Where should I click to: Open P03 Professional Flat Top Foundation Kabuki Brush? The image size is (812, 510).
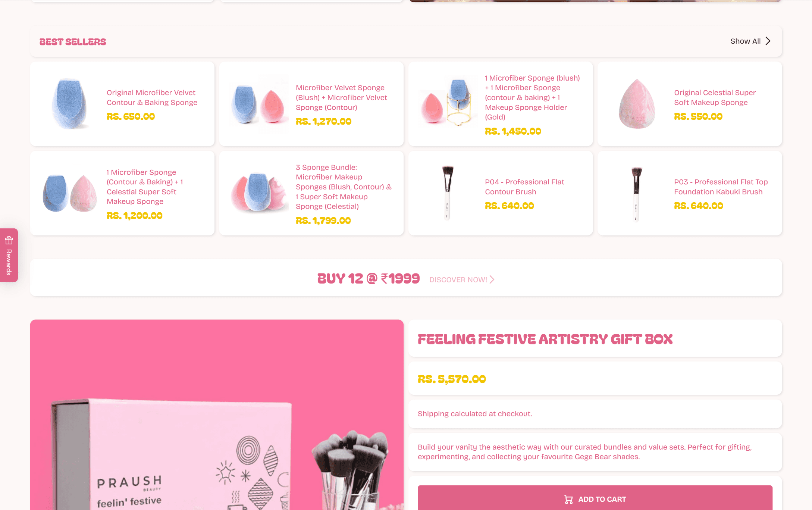click(x=721, y=187)
